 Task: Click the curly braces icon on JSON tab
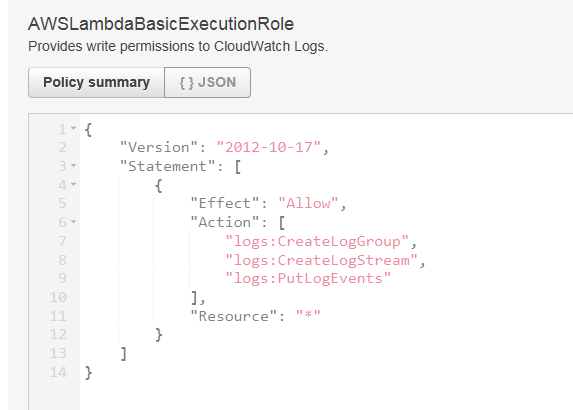[186, 83]
